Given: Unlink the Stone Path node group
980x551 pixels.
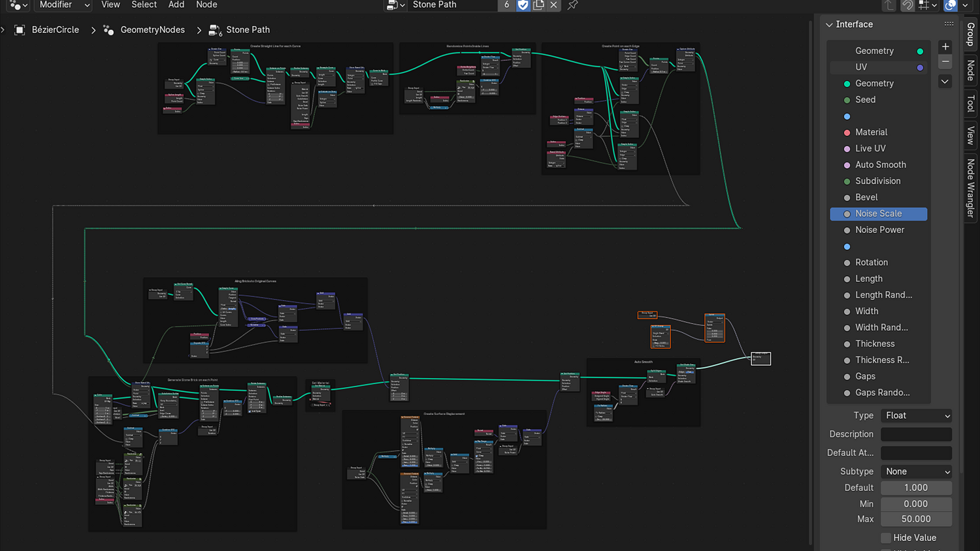Looking at the screenshot, I should point(554,5).
